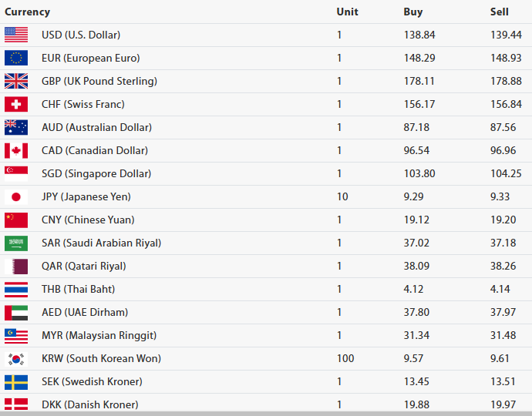This screenshot has height=416, width=532.
Task: Click the European Union flag icon
Action: 16,58
